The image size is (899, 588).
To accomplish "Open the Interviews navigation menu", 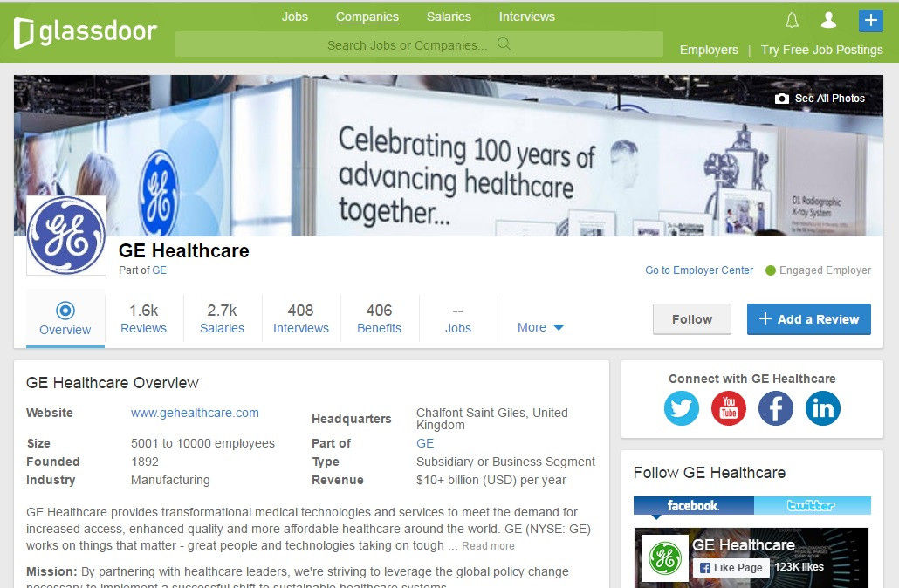I will coord(527,17).
